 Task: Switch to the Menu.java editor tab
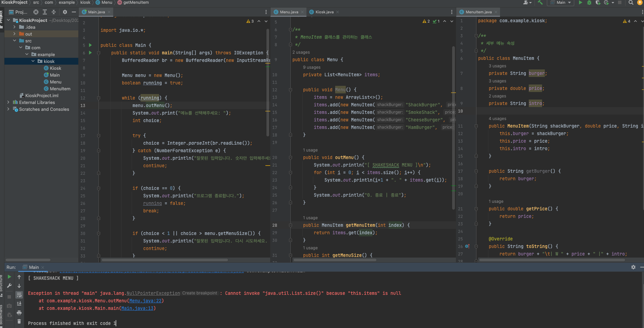point(289,12)
